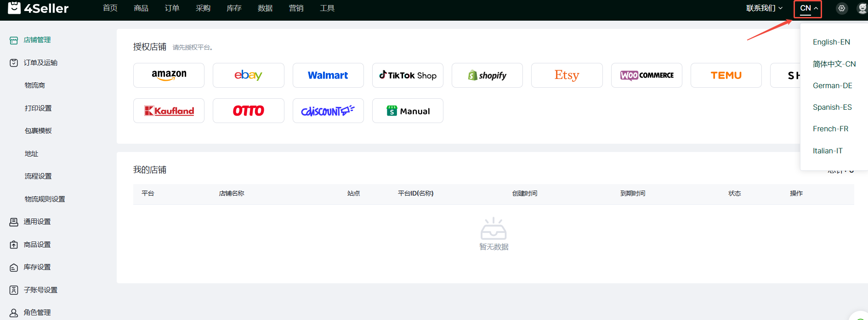Add a Manual store
This screenshot has height=320, width=868.
(x=408, y=111)
